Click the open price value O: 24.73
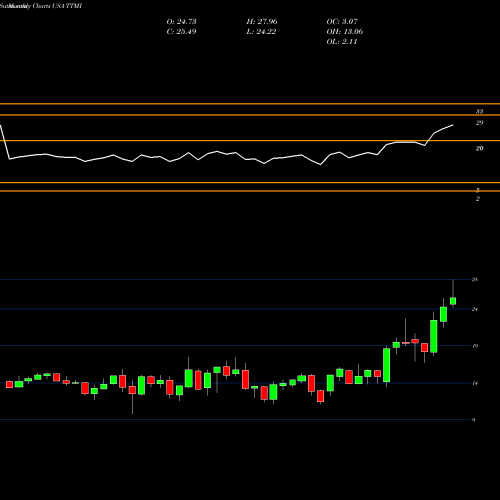Viewport: 500px width, 500px height. 181,21
